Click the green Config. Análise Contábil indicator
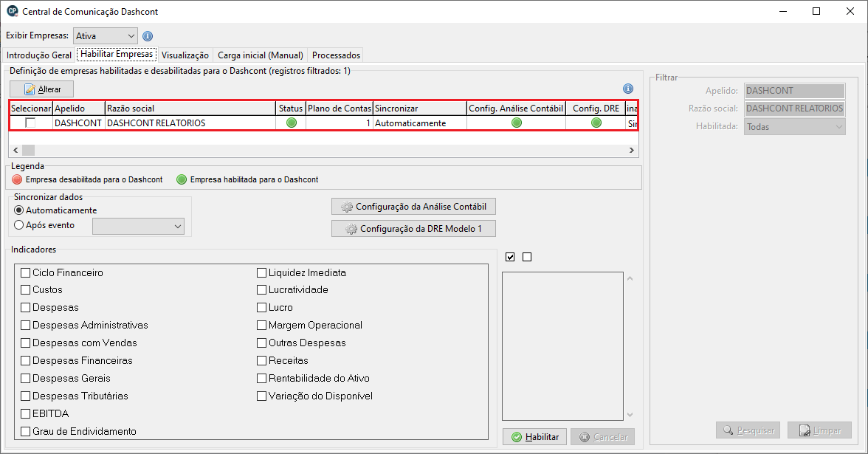The width and height of the screenshot is (868, 454). (517, 123)
